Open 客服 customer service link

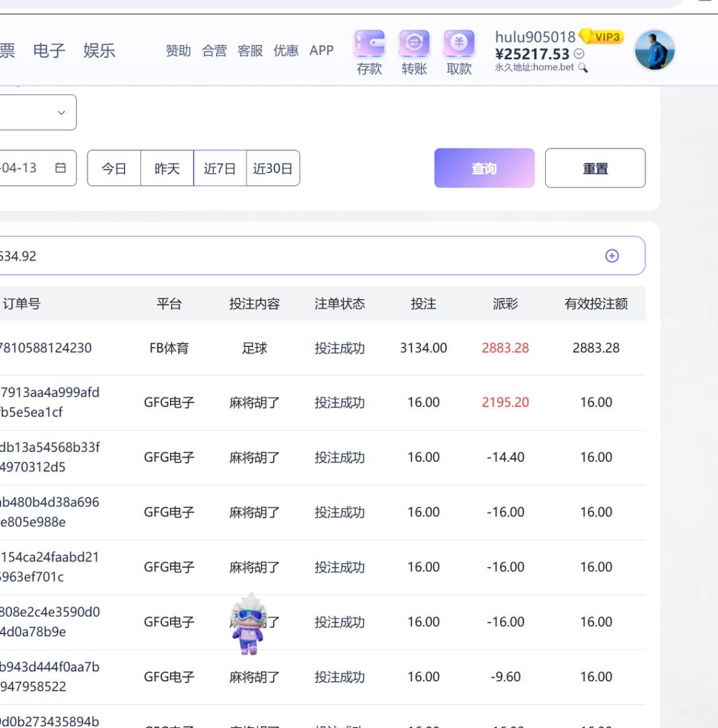pos(250,51)
